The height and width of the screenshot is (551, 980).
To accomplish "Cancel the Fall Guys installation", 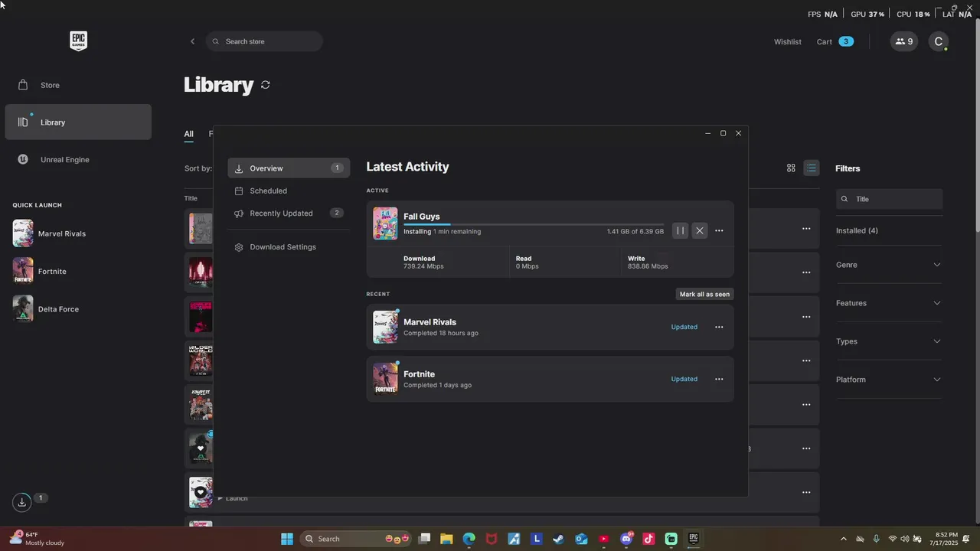I will click(x=700, y=230).
